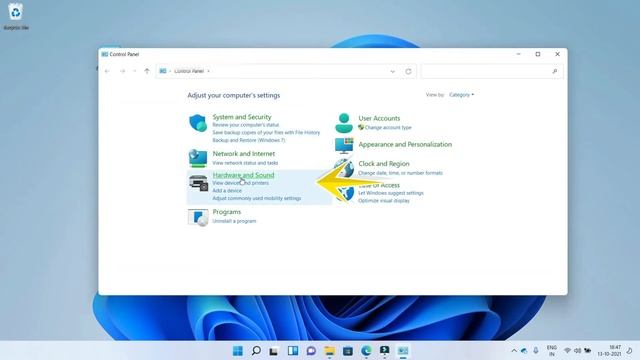Image resolution: width=640 pixels, height=360 pixels.
Task: Click Let Windows suggest settings
Action: click(391, 193)
